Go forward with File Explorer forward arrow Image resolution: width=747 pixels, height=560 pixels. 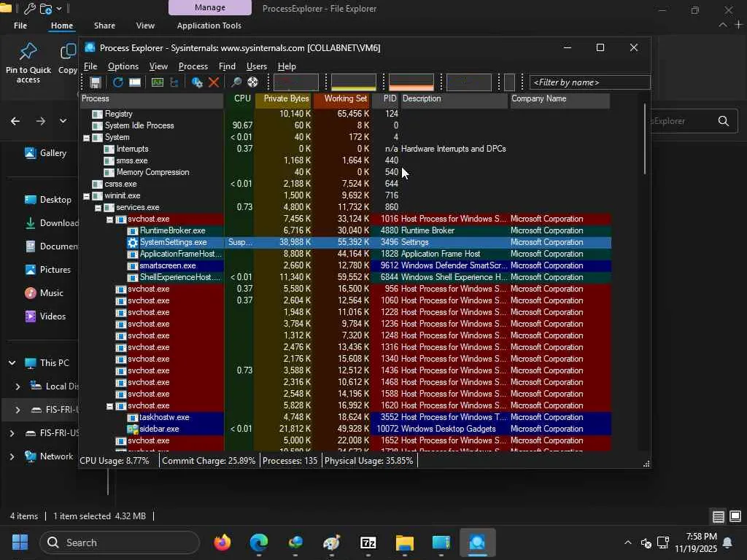point(41,121)
